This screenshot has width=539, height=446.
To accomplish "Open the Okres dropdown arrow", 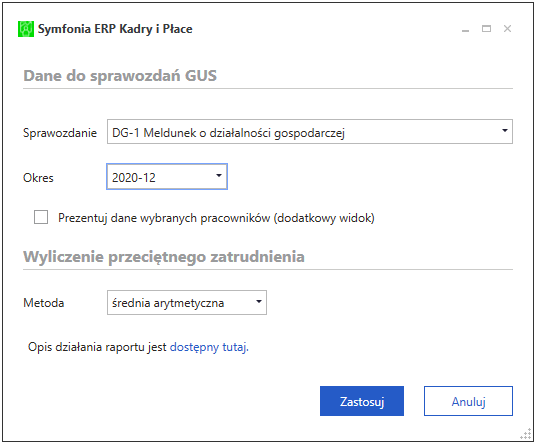I will (219, 176).
